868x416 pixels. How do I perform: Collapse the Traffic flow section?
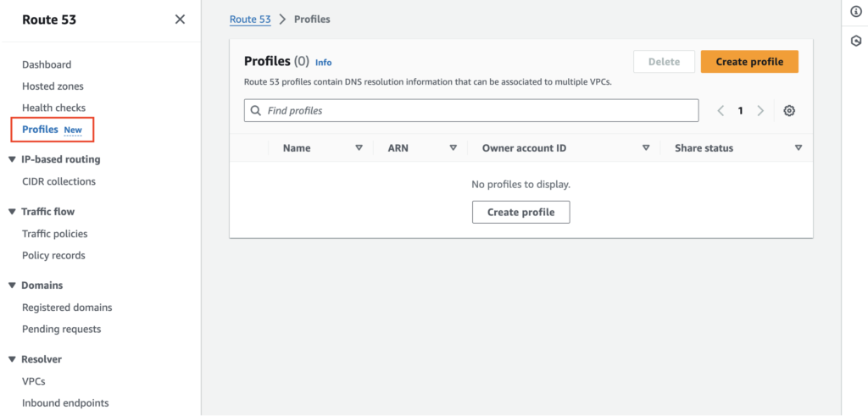(12, 212)
